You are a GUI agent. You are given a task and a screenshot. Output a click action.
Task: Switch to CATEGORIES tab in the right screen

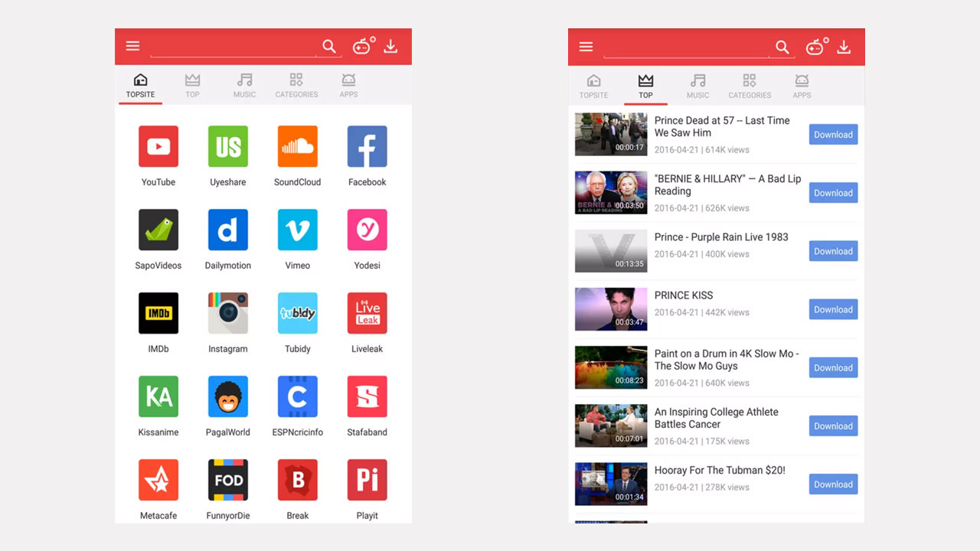pyautogui.click(x=750, y=86)
